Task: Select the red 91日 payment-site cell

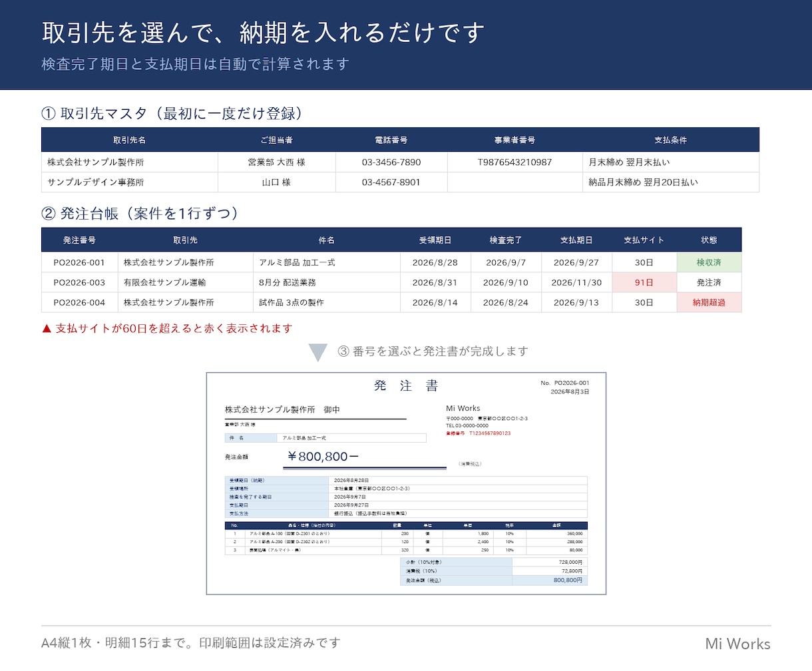Action: 644,282
